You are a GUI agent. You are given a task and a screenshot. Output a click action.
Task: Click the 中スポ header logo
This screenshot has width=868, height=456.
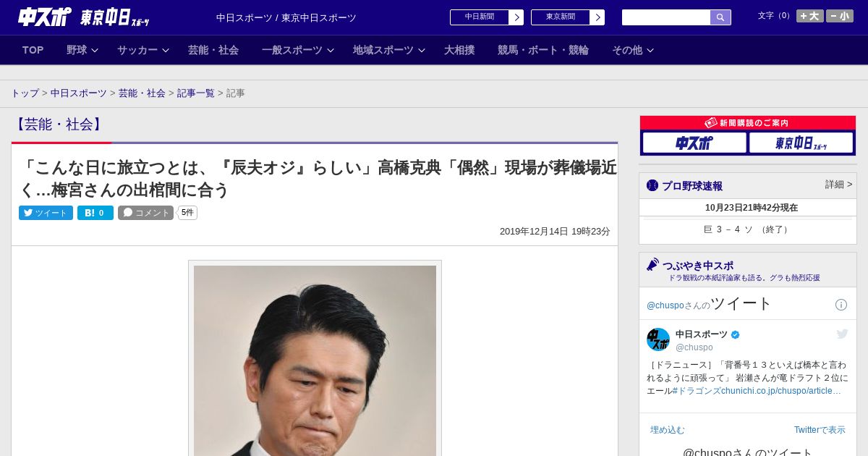(x=44, y=17)
